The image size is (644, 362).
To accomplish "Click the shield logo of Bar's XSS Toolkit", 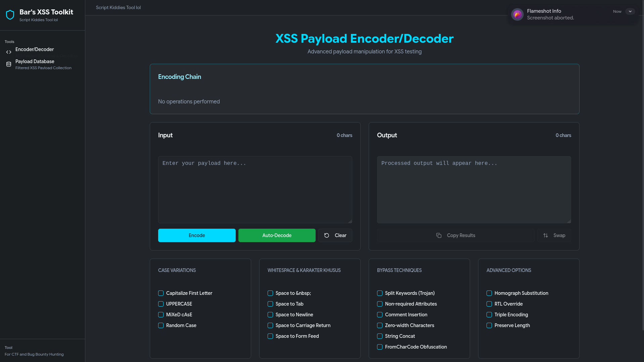I will [x=10, y=14].
